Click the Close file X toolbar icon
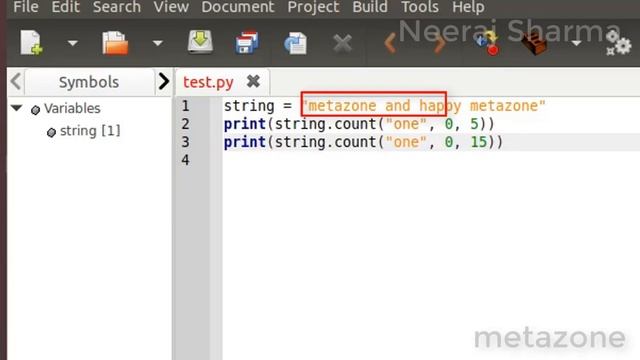Image resolution: width=640 pixels, height=360 pixels. tap(342, 43)
